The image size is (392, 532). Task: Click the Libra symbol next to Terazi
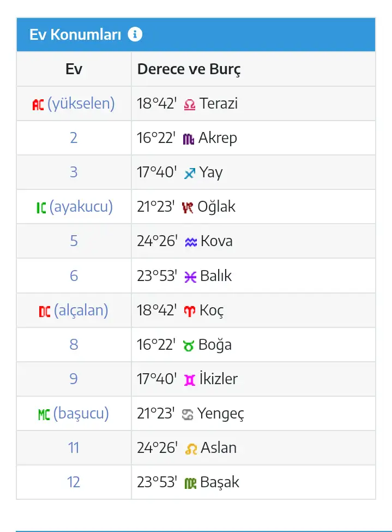click(x=190, y=104)
